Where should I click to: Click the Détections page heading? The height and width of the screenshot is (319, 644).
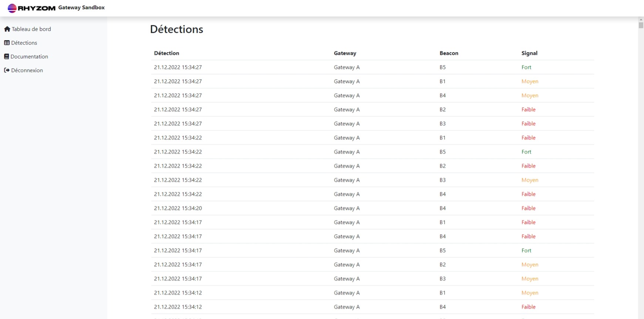176,29
